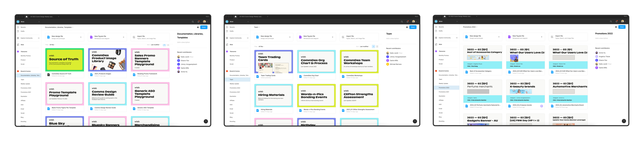The image size is (644, 141).
Task: Open Last modified sort in left window
Action: tap(155, 45)
